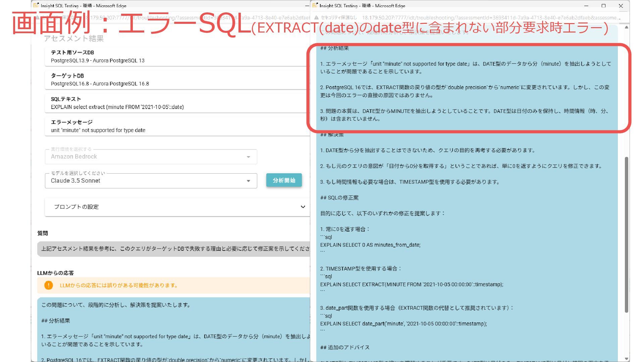644x362 pixels.
Task: Click the left Edge window's tab favicon
Action: 36,5
